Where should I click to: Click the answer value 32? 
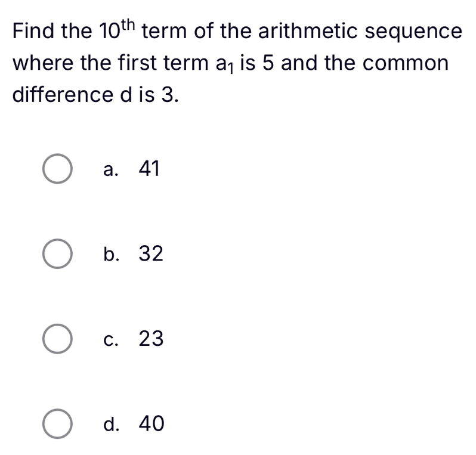tap(150, 255)
